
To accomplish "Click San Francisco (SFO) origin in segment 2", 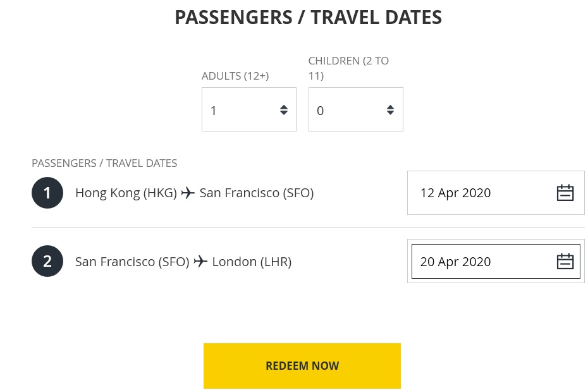I will [132, 261].
